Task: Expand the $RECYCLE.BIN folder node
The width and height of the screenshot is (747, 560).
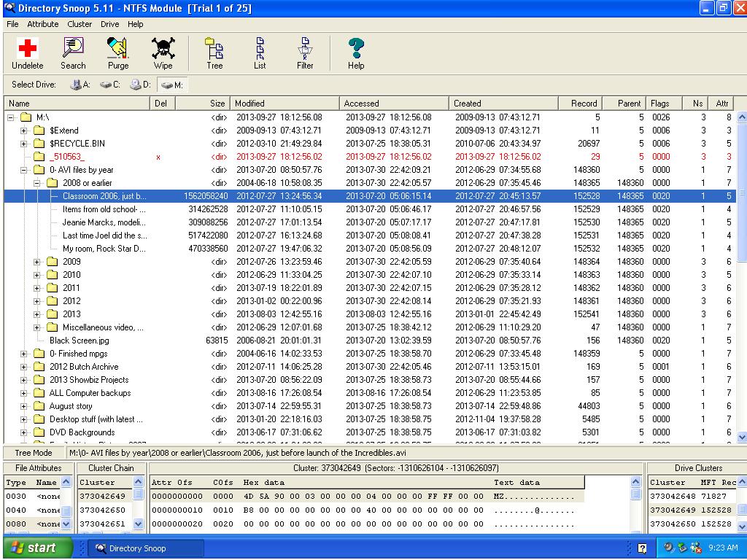Action: [23, 144]
